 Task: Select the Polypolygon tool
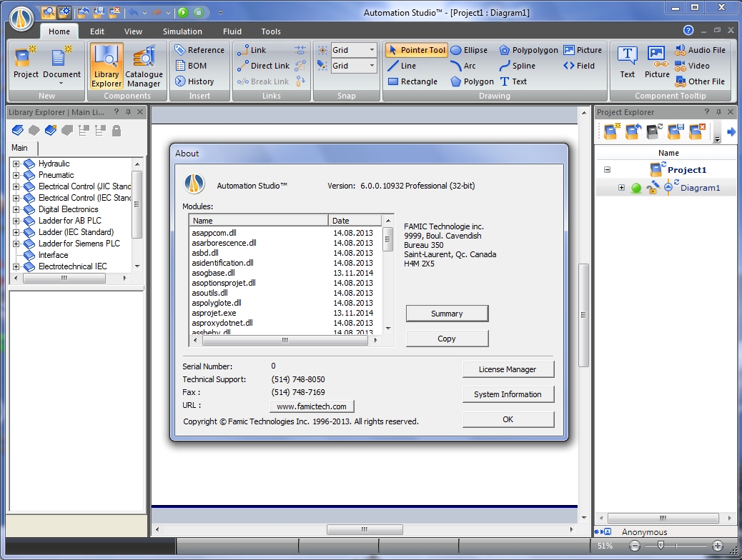pos(528,50)
